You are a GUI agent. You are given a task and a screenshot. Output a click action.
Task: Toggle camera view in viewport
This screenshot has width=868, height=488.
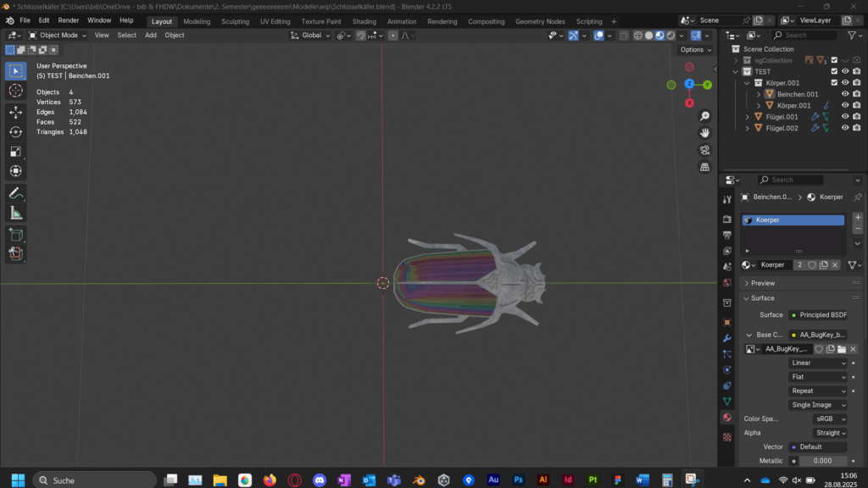click(x=704, y=150)
